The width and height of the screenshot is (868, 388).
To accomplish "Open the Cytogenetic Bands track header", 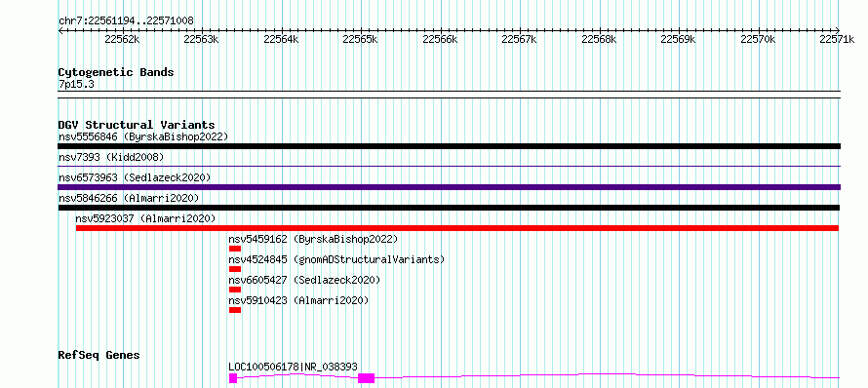I will coord(116,72).
